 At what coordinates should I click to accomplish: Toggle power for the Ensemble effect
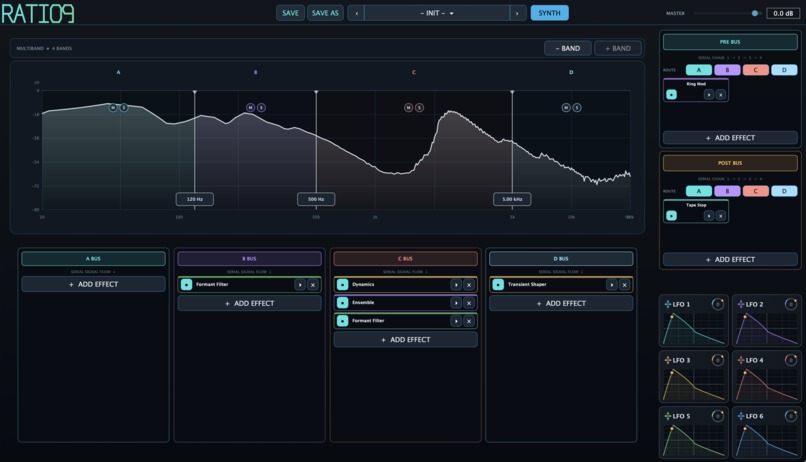[342, 303]
